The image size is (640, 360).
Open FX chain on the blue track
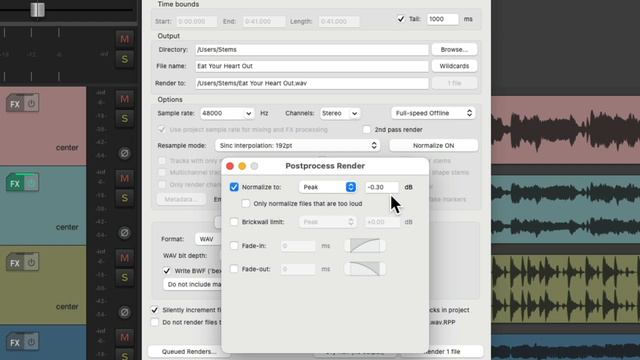[15, 342]
